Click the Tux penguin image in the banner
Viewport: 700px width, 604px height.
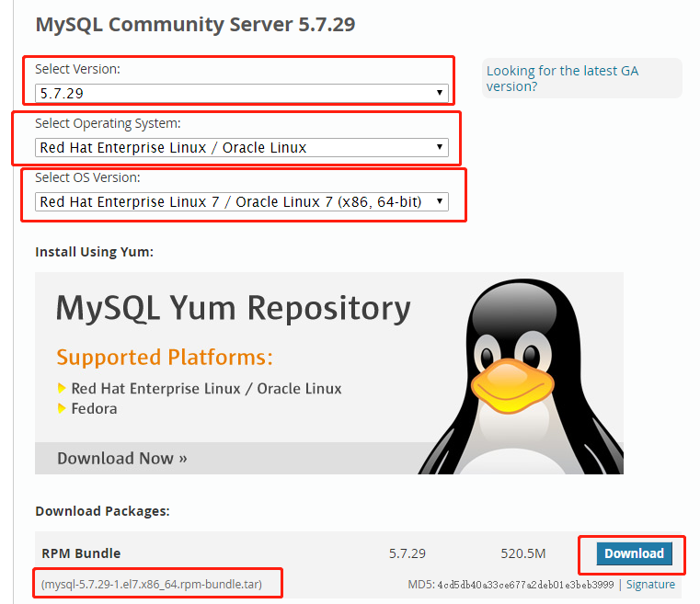point(521,377)
